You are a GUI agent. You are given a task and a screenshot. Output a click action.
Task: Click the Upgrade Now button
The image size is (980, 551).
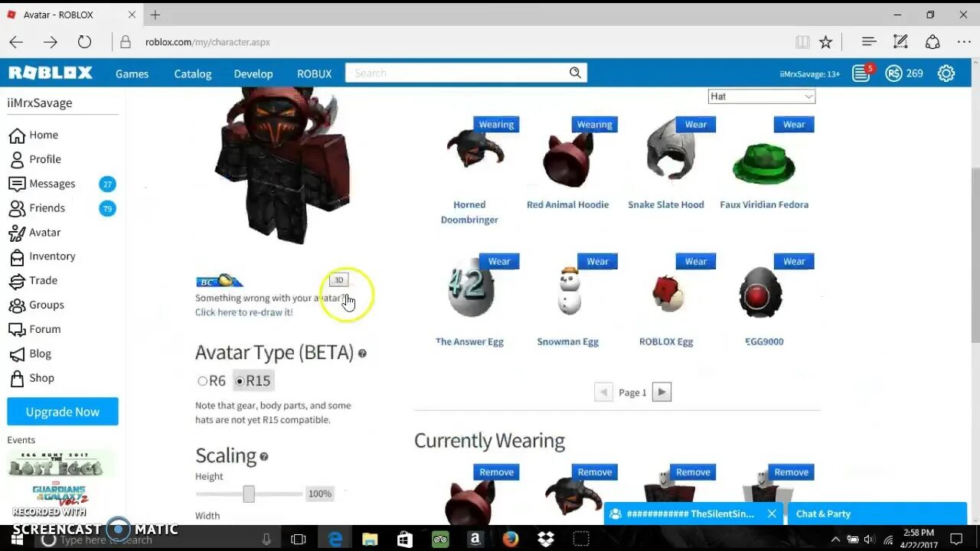coord(63,412)
